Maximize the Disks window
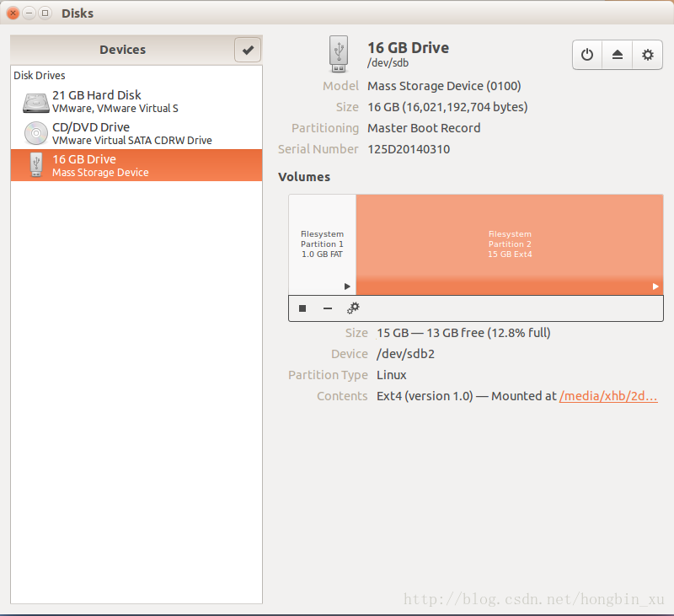 click(45, 13)
